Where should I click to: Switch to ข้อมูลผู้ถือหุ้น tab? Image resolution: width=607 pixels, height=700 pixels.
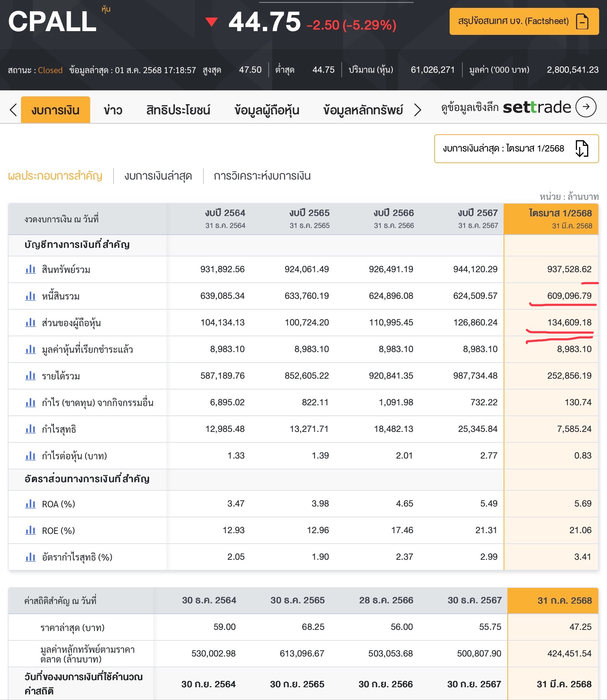pos(267,110)
